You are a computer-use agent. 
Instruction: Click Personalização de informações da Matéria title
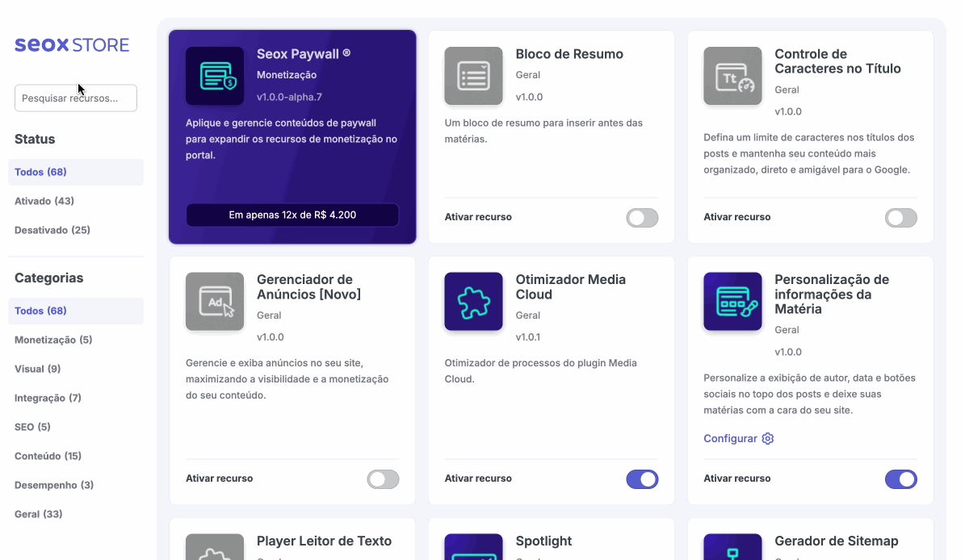pos(832,295)
